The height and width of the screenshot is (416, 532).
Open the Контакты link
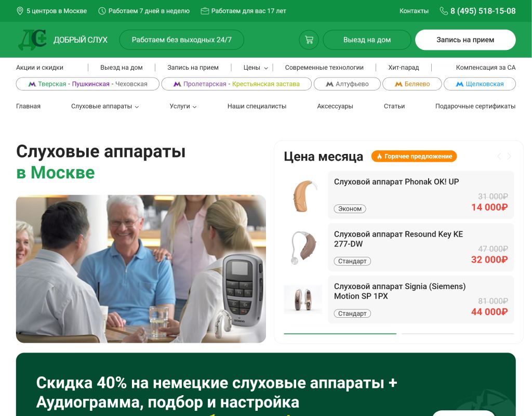coord(414,11)
